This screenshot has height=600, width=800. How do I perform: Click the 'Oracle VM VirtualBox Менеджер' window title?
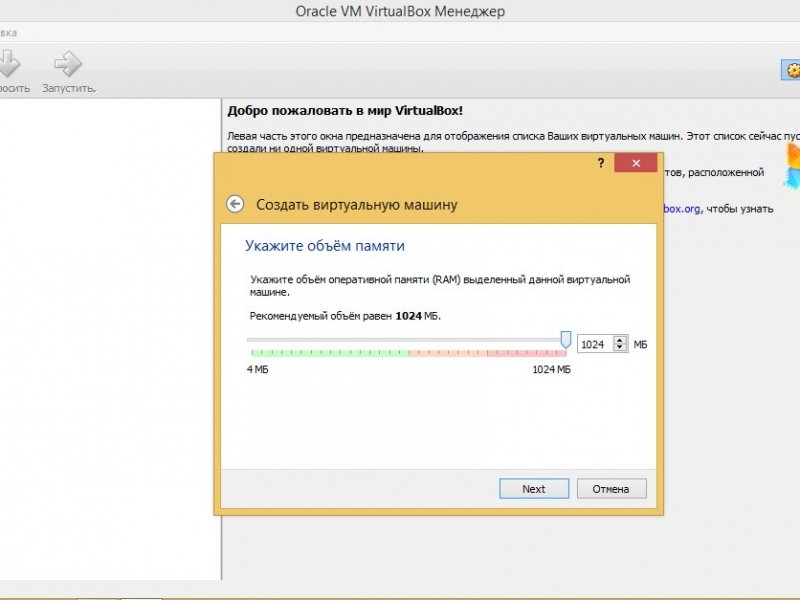click(x=400, y=11)
